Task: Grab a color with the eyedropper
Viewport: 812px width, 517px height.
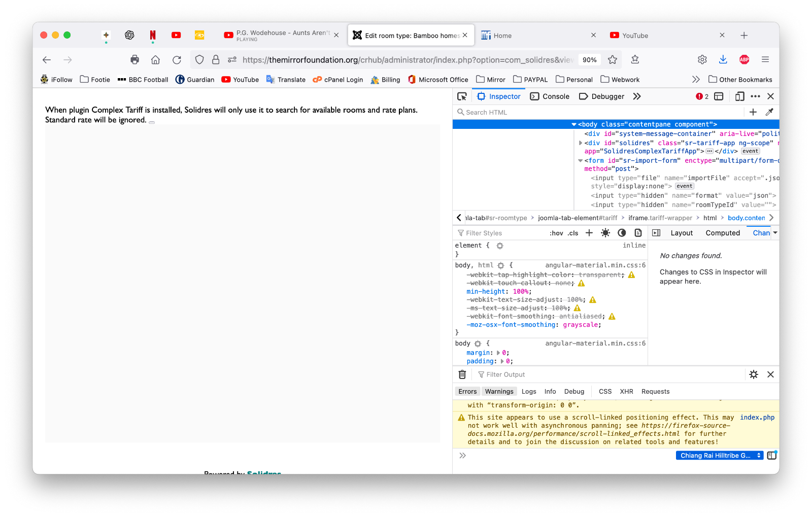Action: (x=769, y=112)
